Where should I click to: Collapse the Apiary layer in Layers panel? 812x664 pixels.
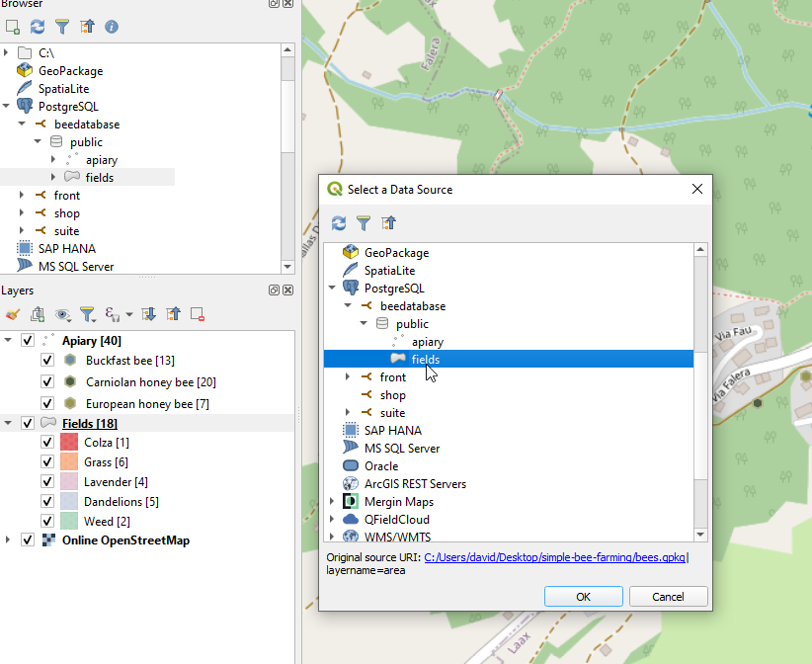9,341
